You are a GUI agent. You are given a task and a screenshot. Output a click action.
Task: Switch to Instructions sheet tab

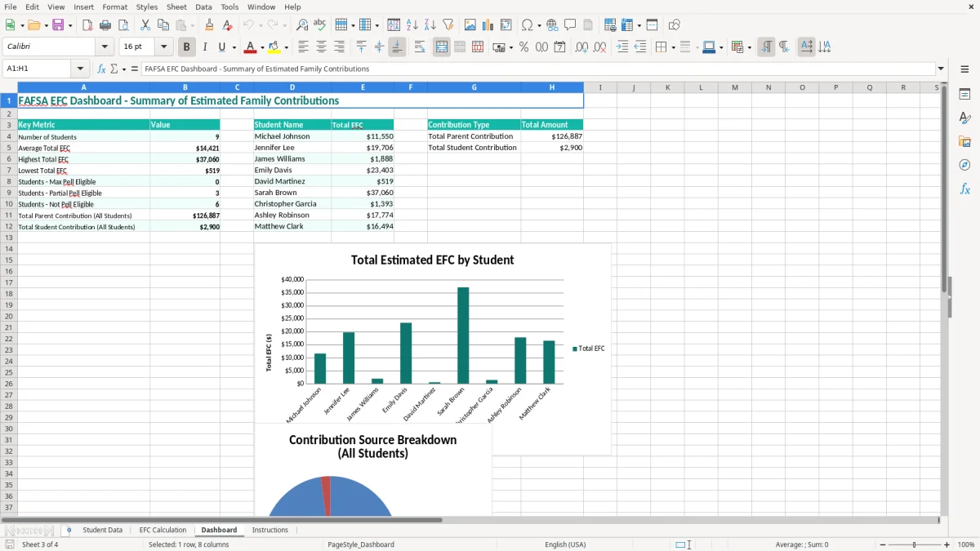pyautogui.click(x=270, y=531)
